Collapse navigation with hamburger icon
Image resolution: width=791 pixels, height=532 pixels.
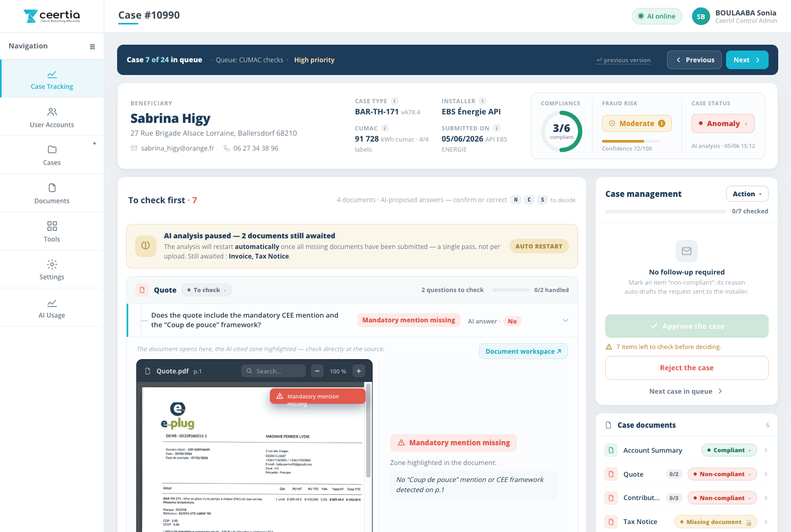(93, 46)
